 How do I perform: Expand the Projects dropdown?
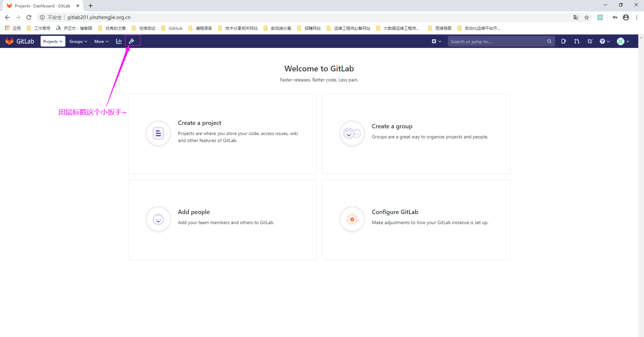[53, 41]
